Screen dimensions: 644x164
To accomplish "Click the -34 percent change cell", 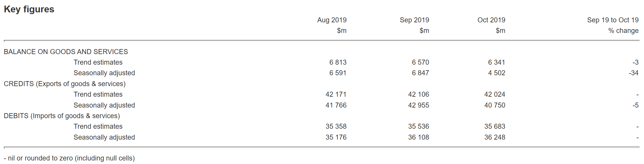I will coord(633,73).
